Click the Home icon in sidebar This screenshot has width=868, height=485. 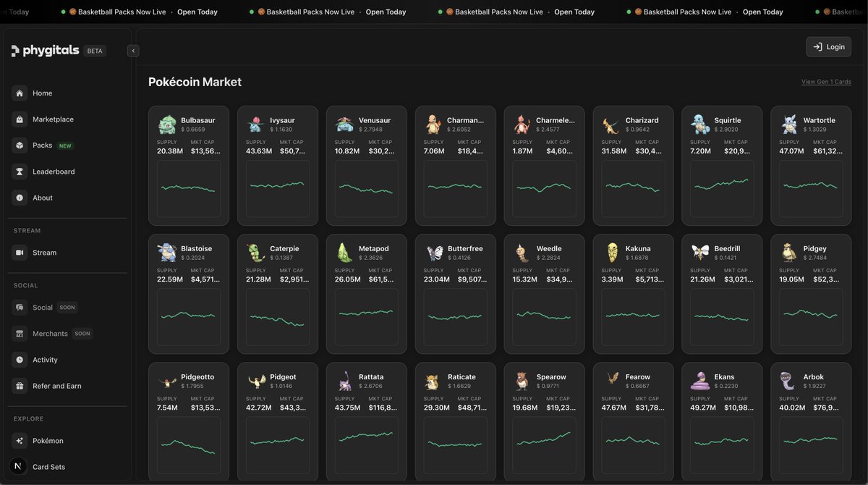(20, 93)
